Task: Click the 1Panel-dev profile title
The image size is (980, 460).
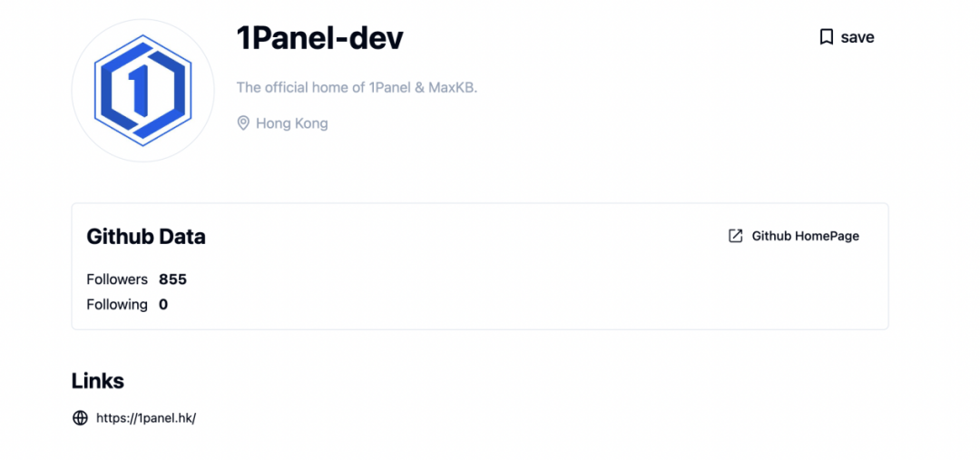Action: [x=319, y=38]
